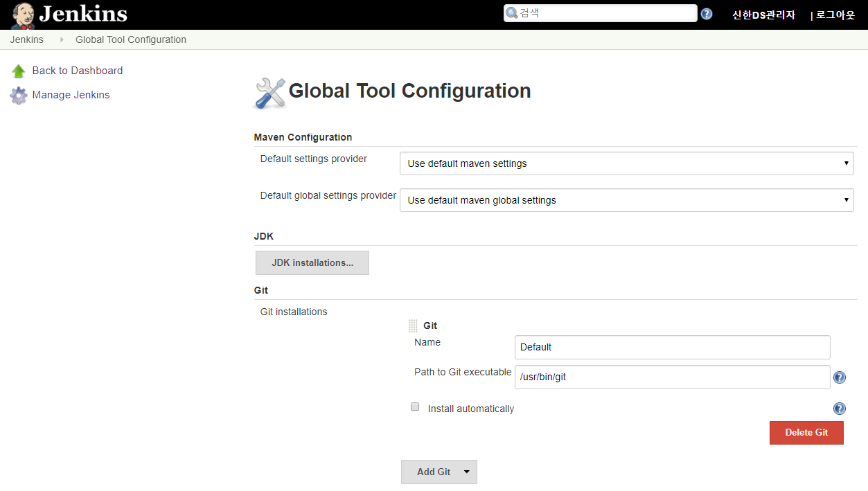Click the JDK section heading
The height and width of the screenshot is (491, 868).
point(264,236)
